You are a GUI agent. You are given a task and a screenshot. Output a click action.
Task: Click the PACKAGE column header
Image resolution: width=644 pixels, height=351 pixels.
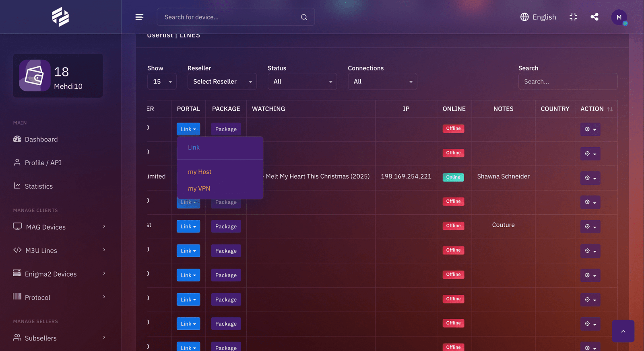[x=226, y=109]
